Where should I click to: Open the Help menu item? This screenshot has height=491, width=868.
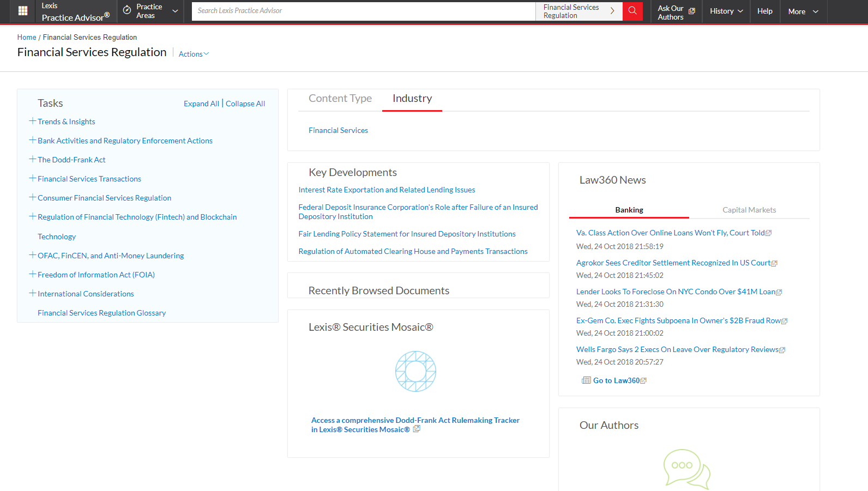(765, 11)
